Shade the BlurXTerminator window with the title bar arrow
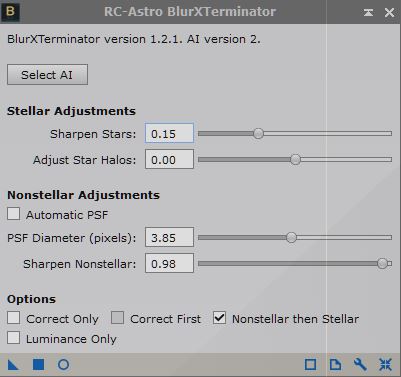401x377 pixels. click(368, 12)
